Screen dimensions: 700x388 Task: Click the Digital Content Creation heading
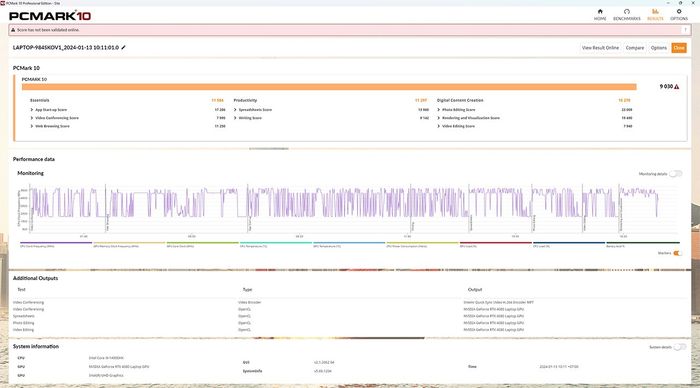pos(460,100)
